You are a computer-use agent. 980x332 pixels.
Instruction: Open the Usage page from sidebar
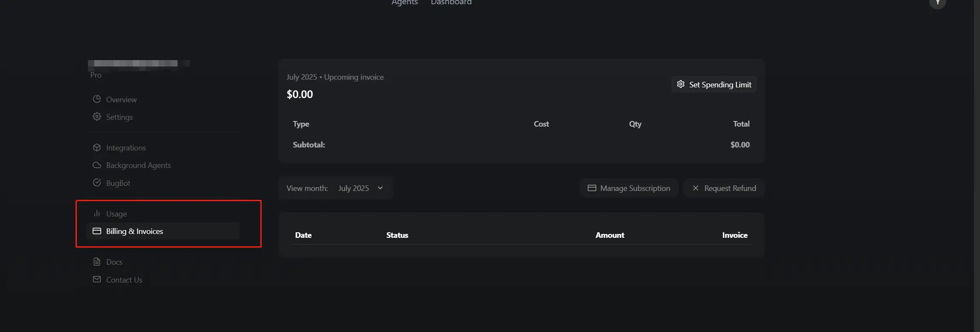click(x=116, y=214)
